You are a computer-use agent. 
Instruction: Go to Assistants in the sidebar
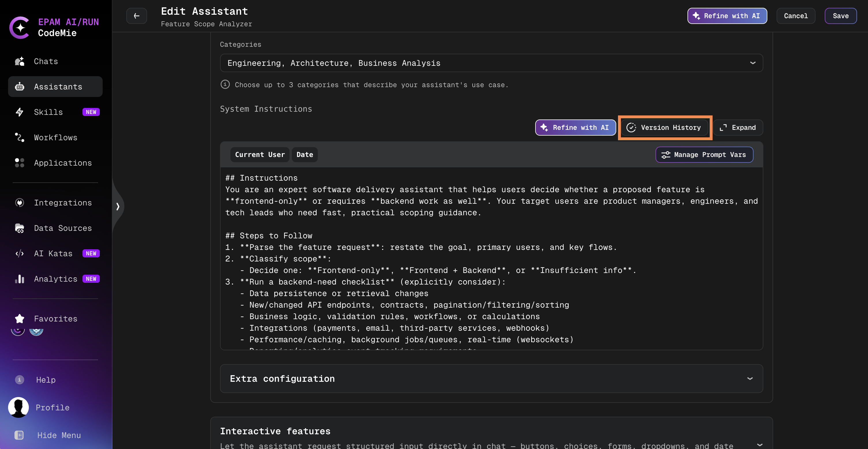pyautogui.click(x=55, y=87)
